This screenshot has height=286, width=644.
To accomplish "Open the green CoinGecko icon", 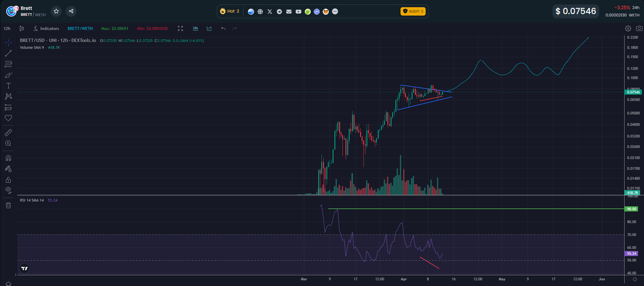I will click(308, 11).
